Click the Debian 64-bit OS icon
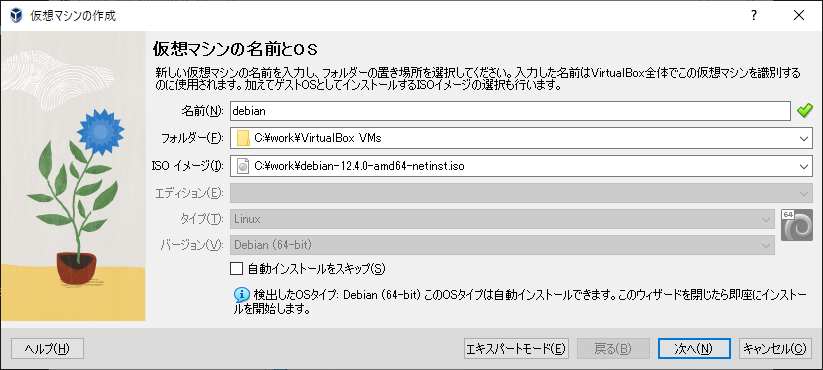 [x=796, y=225]
